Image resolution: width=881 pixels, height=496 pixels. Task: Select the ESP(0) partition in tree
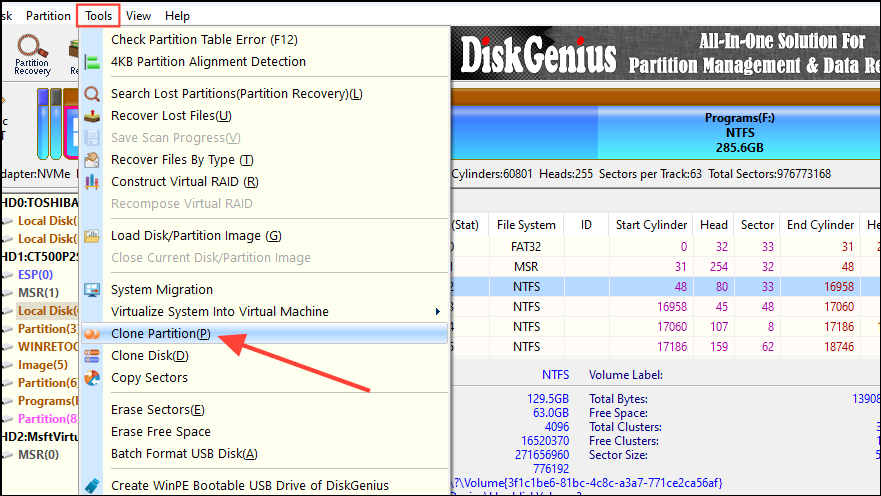pyautogui.click(x=35, y=275)
